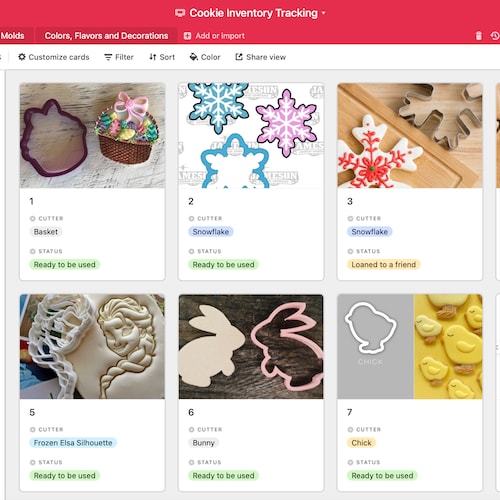Viewport: 500px width, 500px height.
Task: Click record number 1 title
Action: click(x=32, y=201)
